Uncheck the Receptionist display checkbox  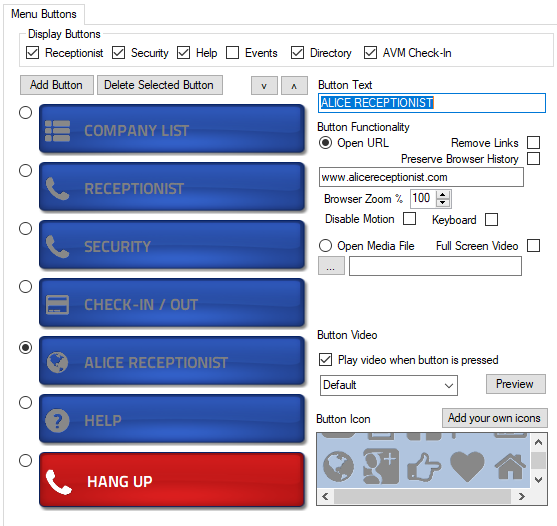32,53
